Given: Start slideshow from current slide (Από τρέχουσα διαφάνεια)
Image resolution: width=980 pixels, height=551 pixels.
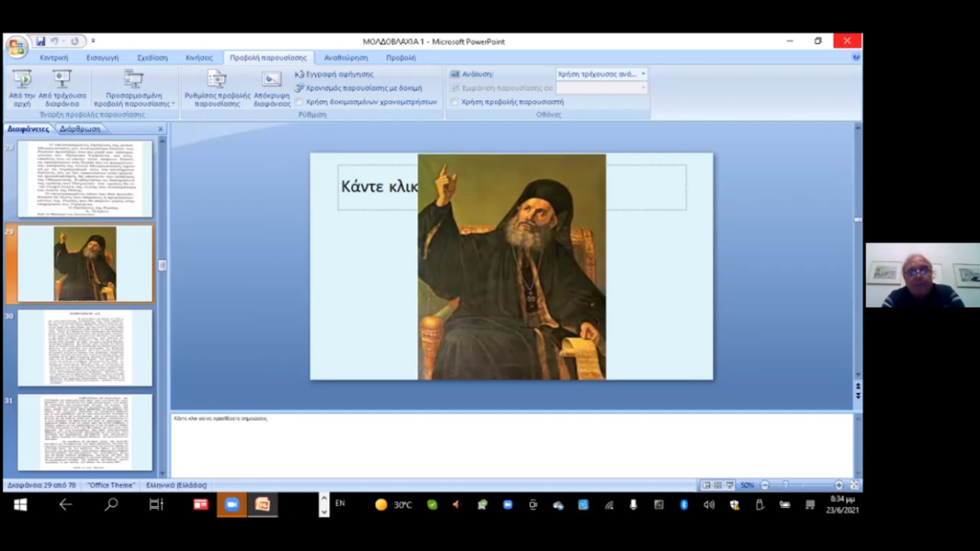Looking at the screenshot, I should pos(62,80).
